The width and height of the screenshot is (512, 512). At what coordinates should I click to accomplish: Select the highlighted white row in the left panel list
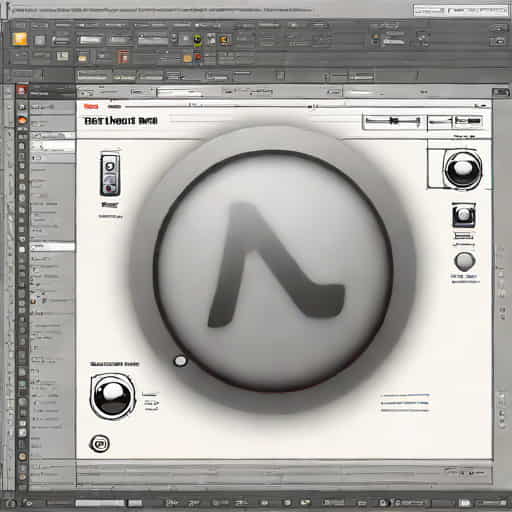click(52, 247)
